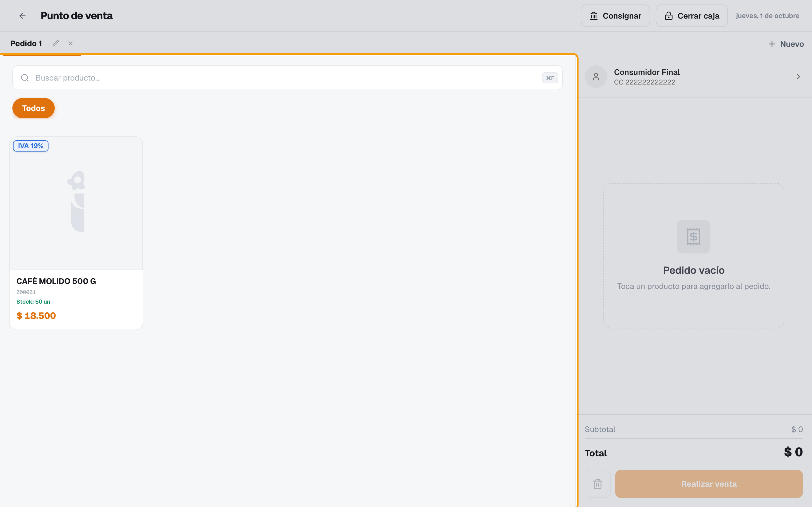Switch to the Pedido 1 tab

point(26,44)
